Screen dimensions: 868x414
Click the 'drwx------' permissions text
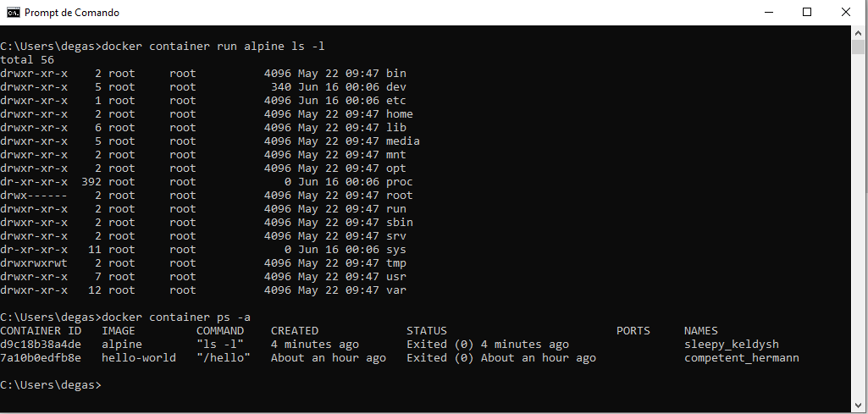click(34, 196)
